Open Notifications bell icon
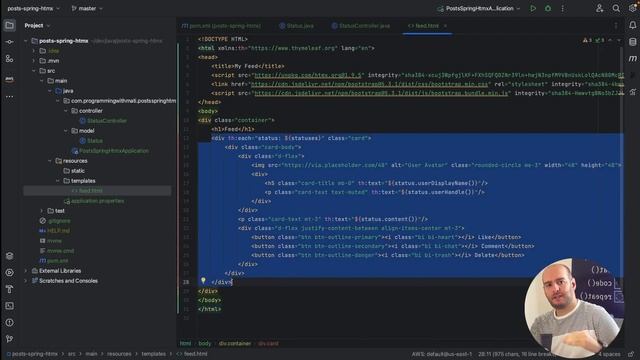 click(x=633, y=25)
